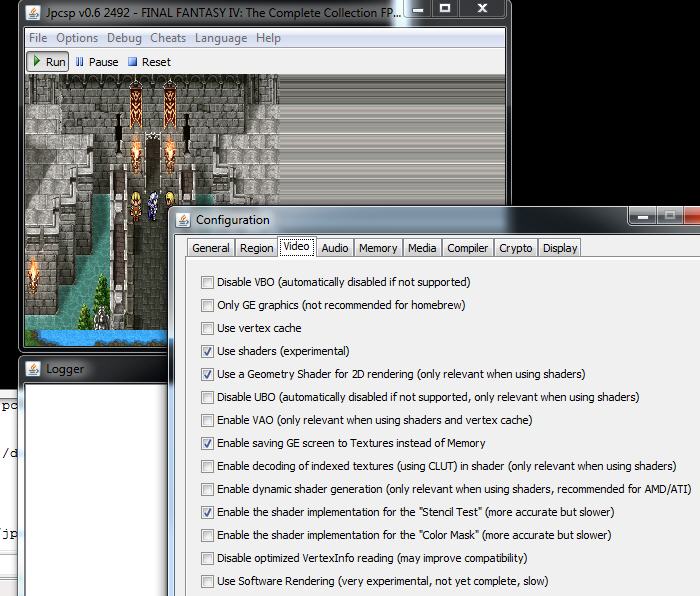Enable Use vertex cache option
The height and width of the screenshot is (596, 700).
pos(208,329)
